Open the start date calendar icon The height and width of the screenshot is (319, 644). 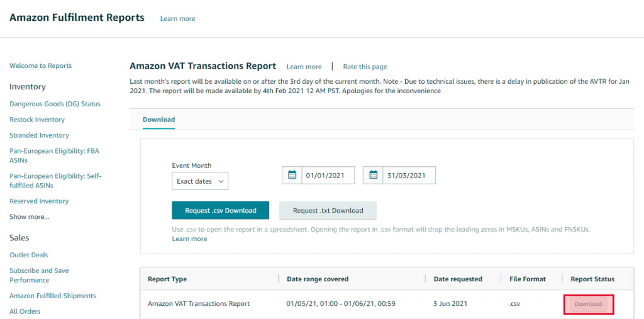pos(292,175)
